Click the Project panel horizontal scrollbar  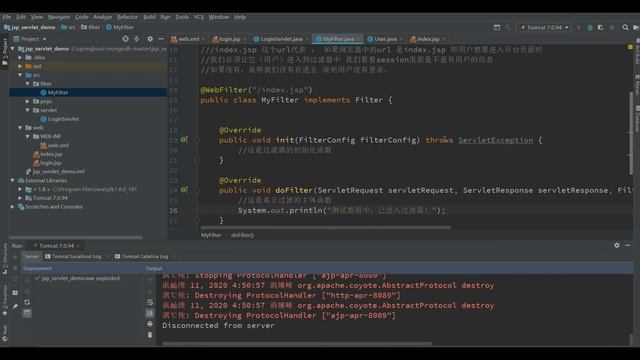(x=76, y=237)
